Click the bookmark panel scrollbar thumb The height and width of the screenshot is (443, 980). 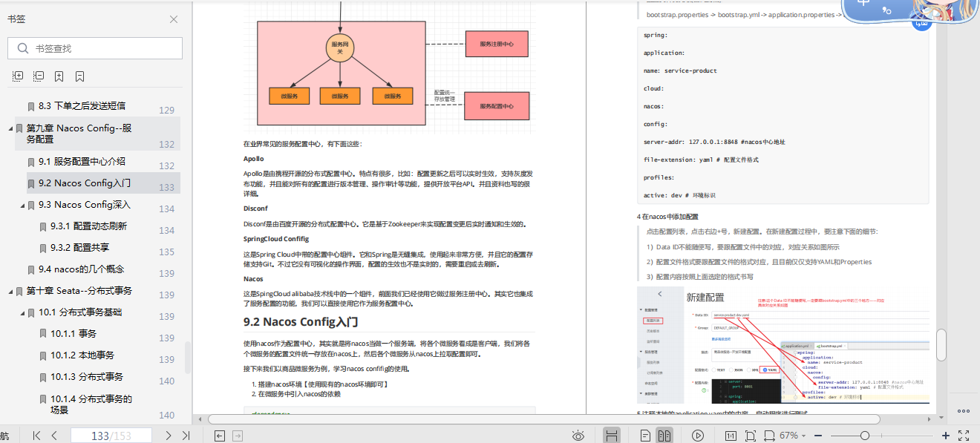[187, 357]
